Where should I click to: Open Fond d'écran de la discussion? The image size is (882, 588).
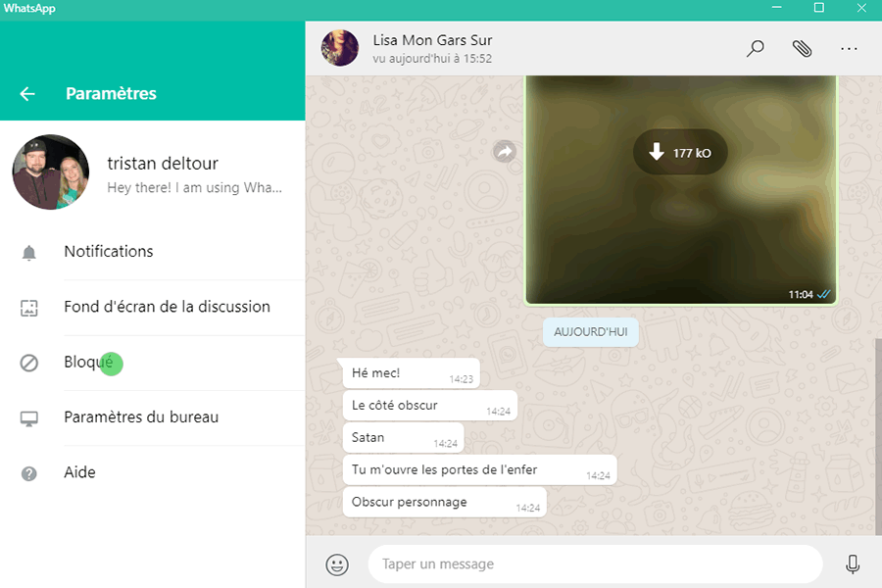167,307
